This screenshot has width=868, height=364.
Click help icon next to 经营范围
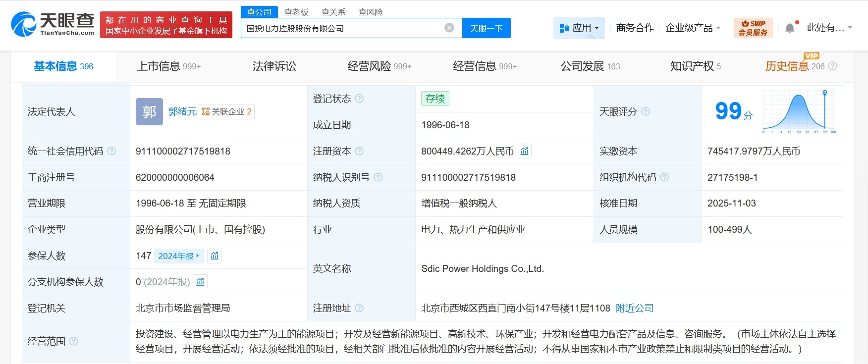point(74,341)
